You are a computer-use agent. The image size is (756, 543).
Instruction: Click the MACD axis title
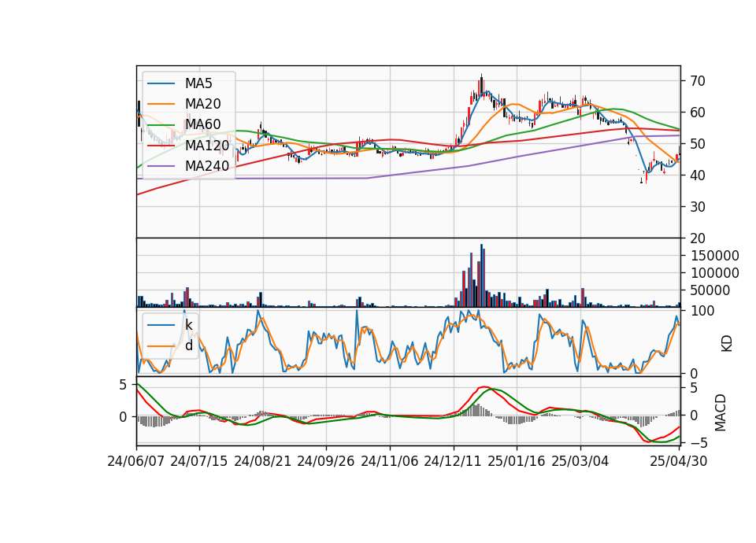(x=721, y=412)
